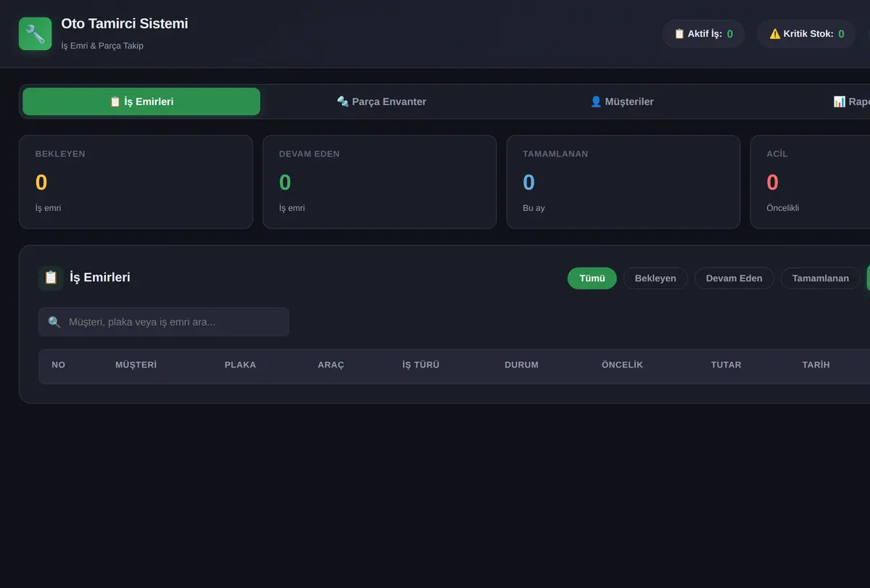The width and height of the screenshot is (870, 588).
Task: Select the Tümü filter chip
Action: [592, 278]
